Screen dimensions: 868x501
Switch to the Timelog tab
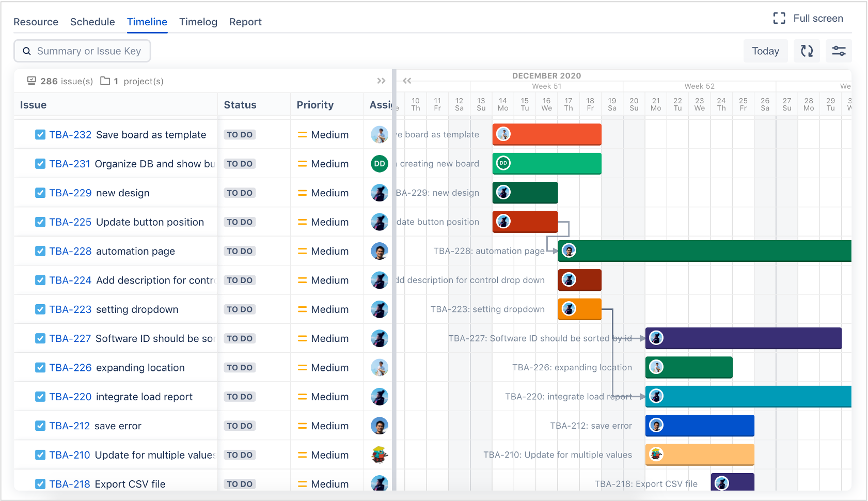click(198, 22)
